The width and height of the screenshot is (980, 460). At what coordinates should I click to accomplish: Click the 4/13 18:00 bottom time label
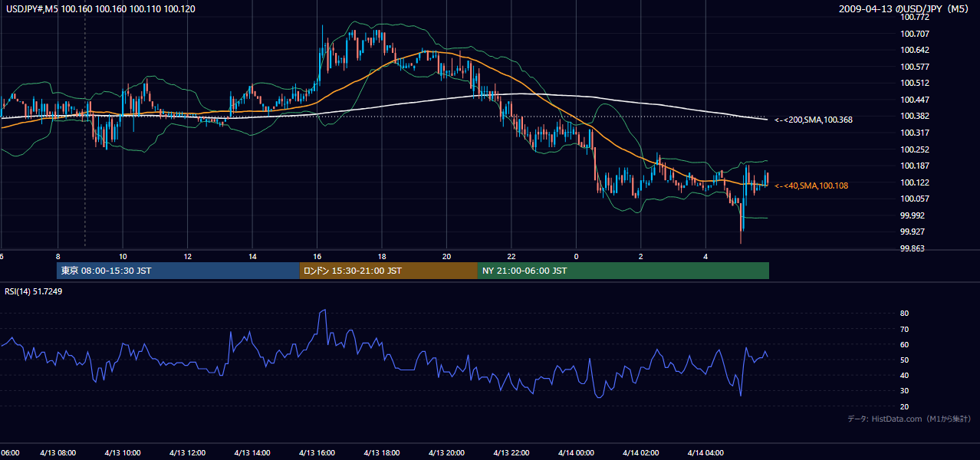[x=382, y=453]
